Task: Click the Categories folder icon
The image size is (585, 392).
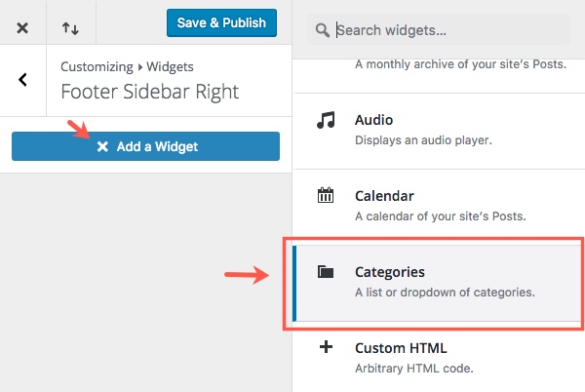Action: pyautogui.click(x=326, y=272)
